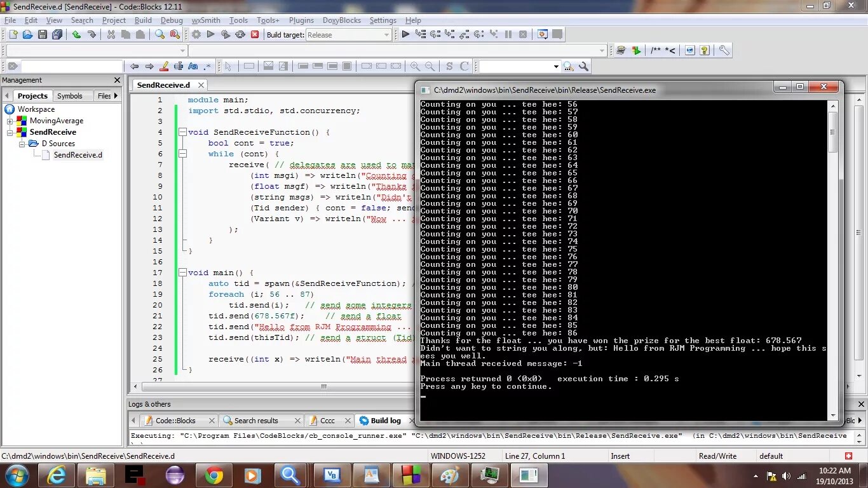Save the current file with floppy icon
The image size is (868, 488).
[x=43, y=34]
